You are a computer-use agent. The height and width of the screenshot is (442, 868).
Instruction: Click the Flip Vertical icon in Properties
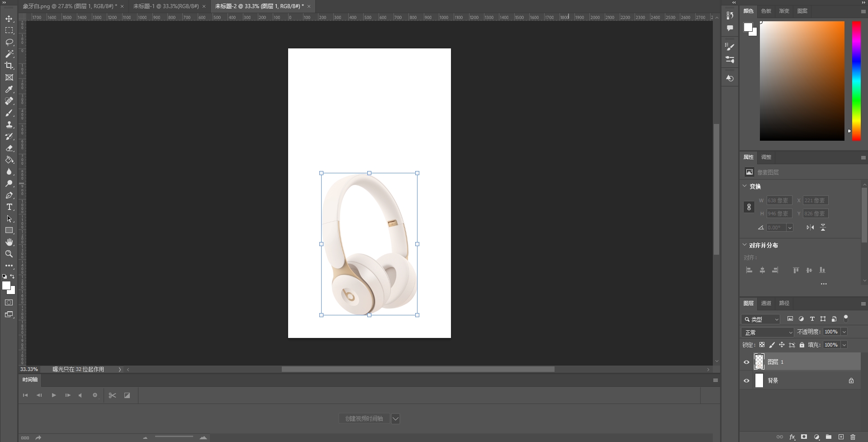point(823,228)
